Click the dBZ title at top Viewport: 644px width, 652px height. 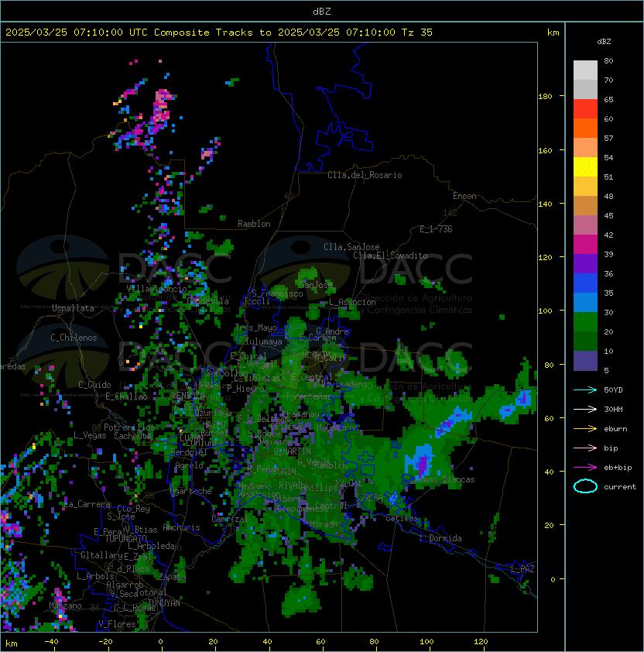click(x=322, y=11)
